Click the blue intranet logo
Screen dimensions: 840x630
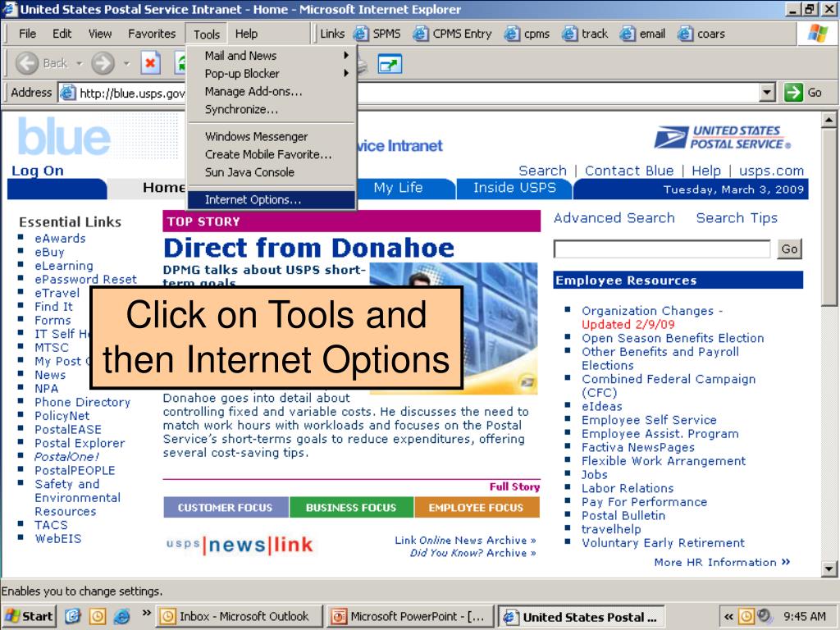(64, 137)
